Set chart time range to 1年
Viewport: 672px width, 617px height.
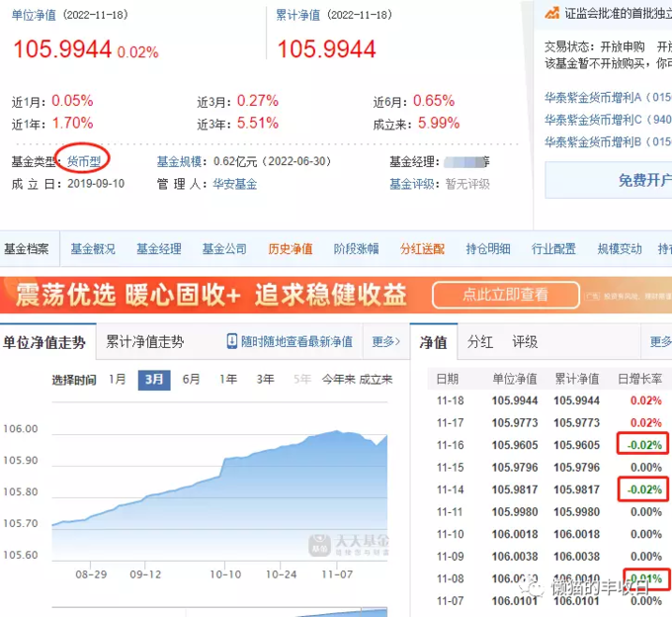pos(228,380)
